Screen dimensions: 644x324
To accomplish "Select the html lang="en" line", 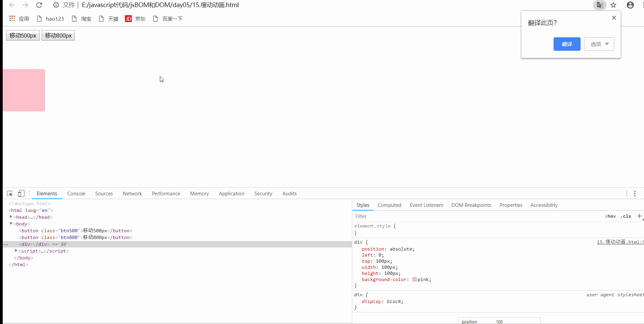I will pos(31,210).
